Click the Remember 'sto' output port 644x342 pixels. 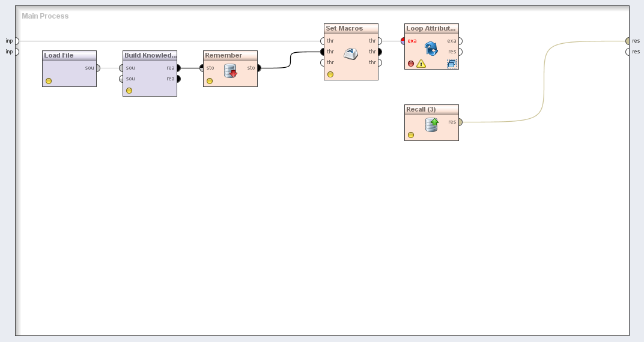pyautogui.click(x=259, y=68)
